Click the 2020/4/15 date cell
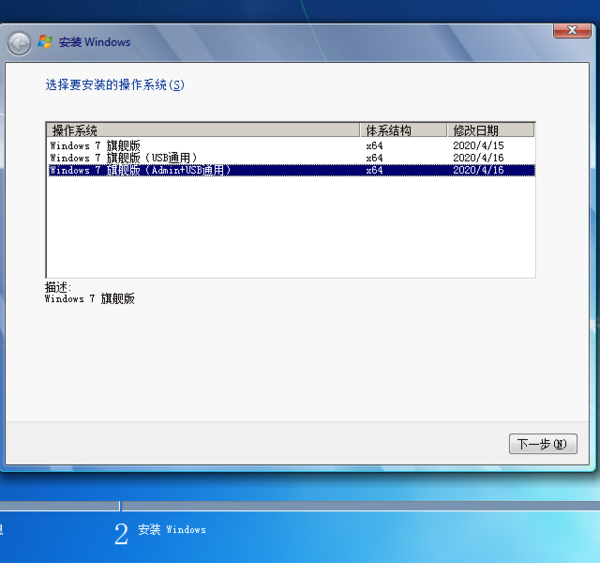The image size is (600, 563). coord(478,145)
